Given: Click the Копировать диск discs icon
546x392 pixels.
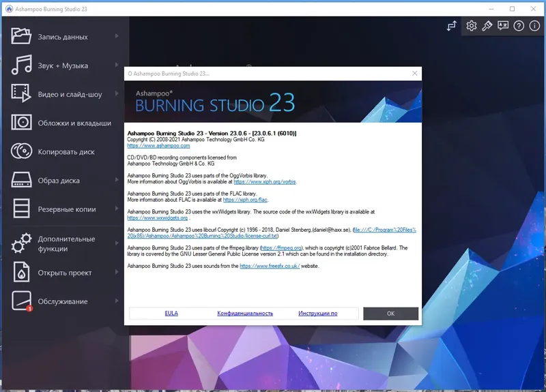Looking at the screenshot, I should pos(21,151).
